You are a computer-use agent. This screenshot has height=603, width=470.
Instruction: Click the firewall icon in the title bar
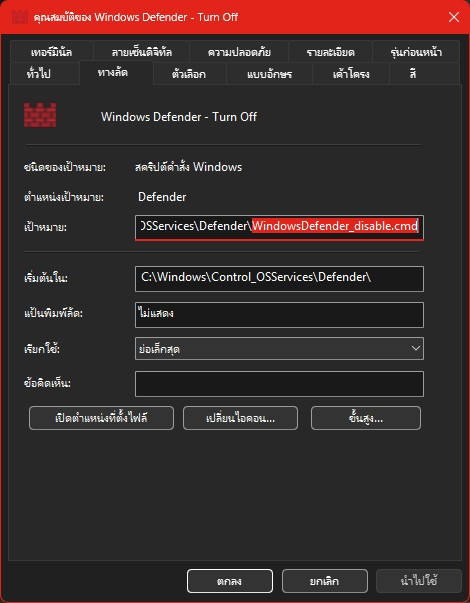[20, 17]
